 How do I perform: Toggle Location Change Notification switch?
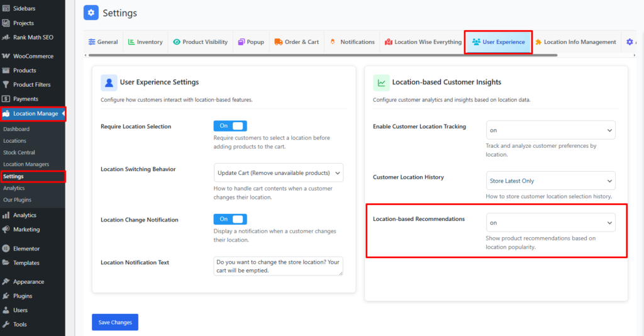230,219
